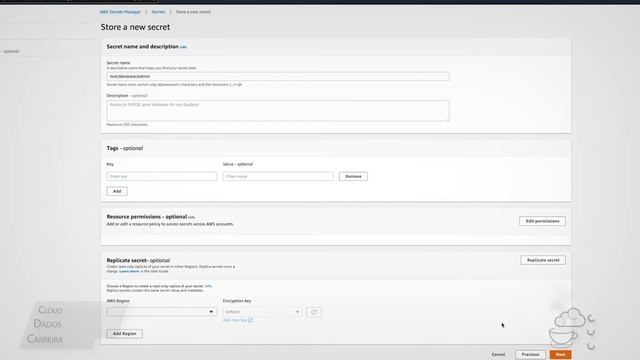The width and height of the screenshot is (640, 360).
Task: Open Learn more link in Replicate secret
Action: [129, 271]
